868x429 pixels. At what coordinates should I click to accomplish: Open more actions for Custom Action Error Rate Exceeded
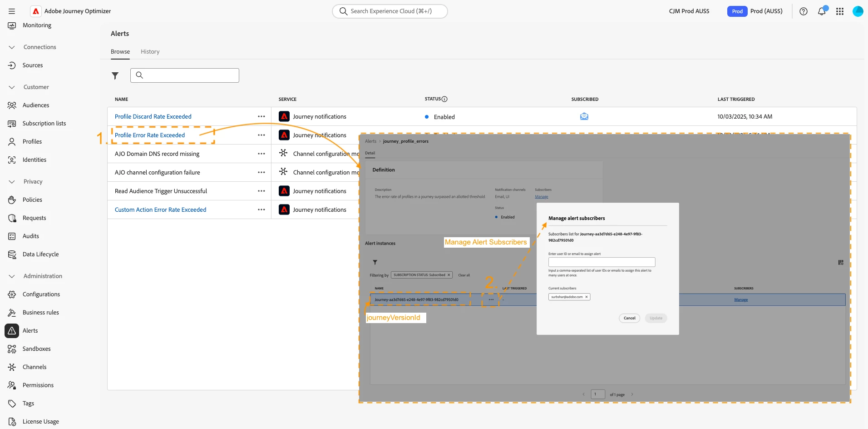pos(261,210)
